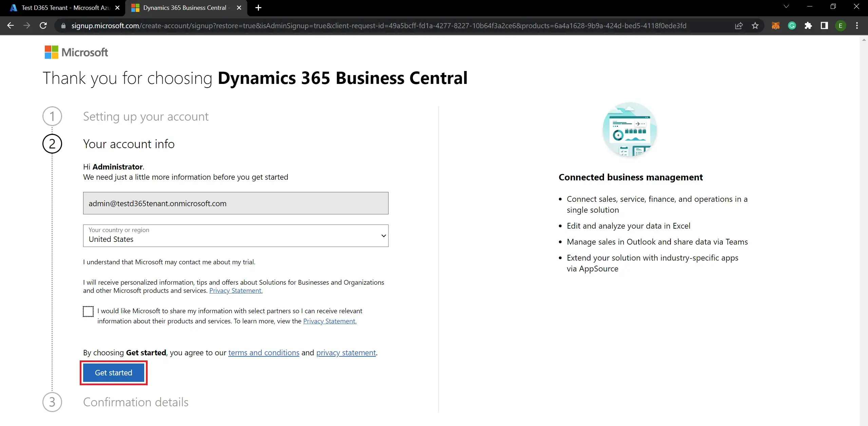Click 'Connected business management' heading
The image size is (868, 426).
630,177
